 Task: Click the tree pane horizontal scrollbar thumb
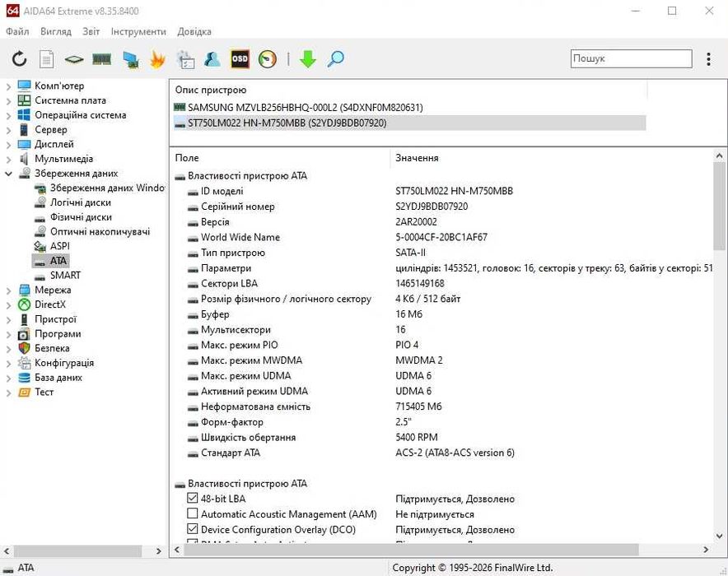[x=77, y=551]
